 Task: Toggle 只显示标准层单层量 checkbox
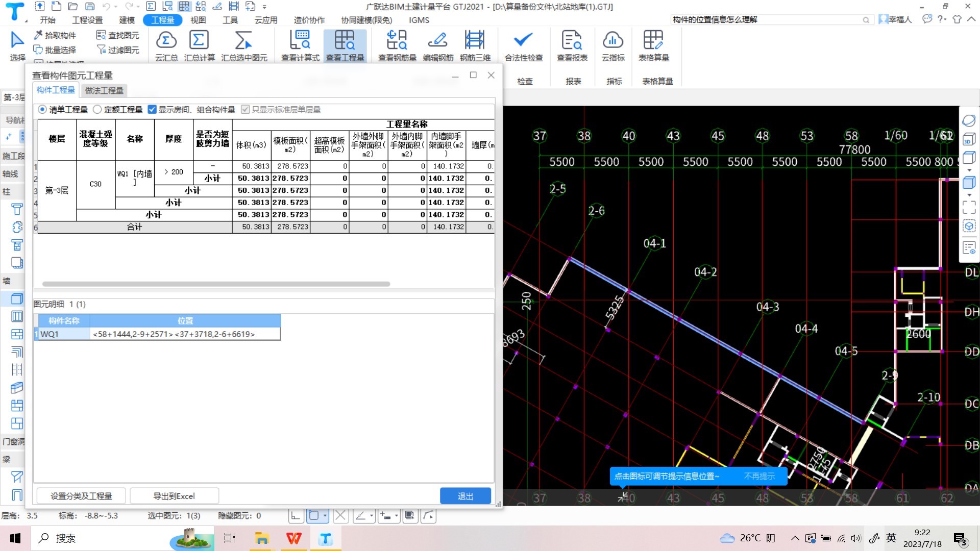click(245, 110)
